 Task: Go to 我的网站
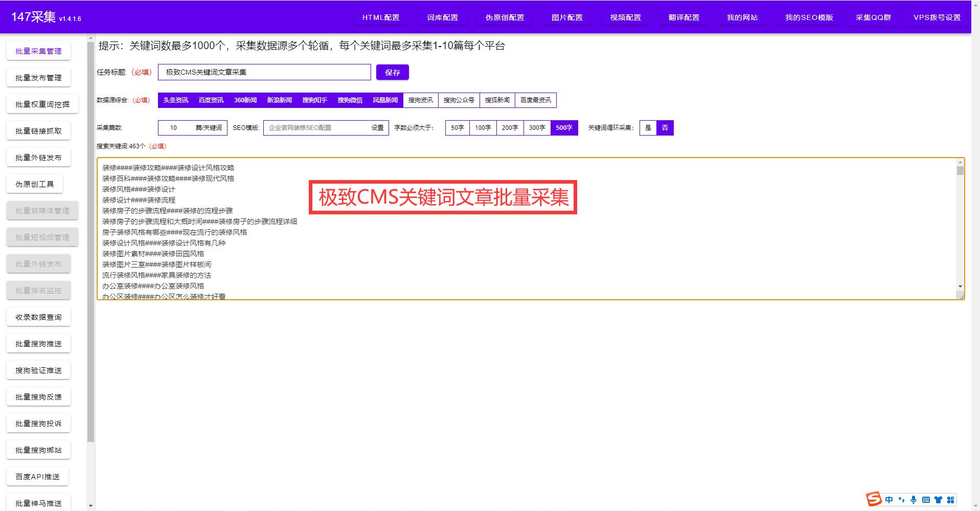point(742,17)
